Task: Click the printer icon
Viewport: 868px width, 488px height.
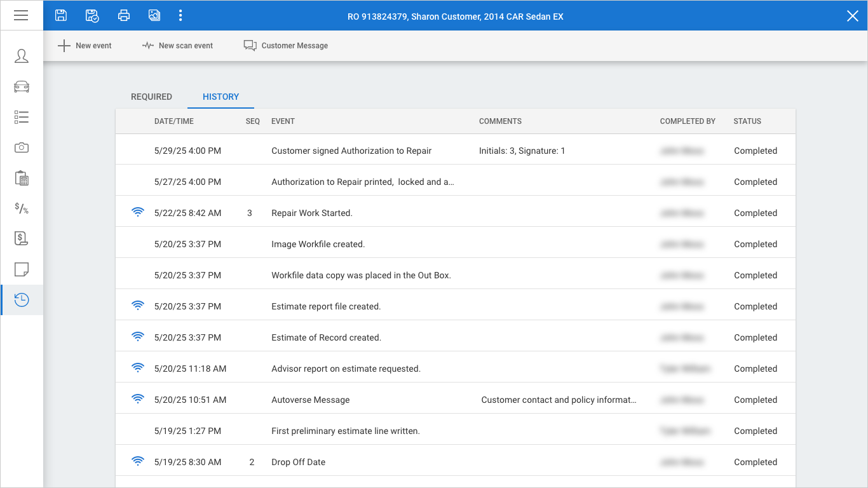Action: click(124, 15)
